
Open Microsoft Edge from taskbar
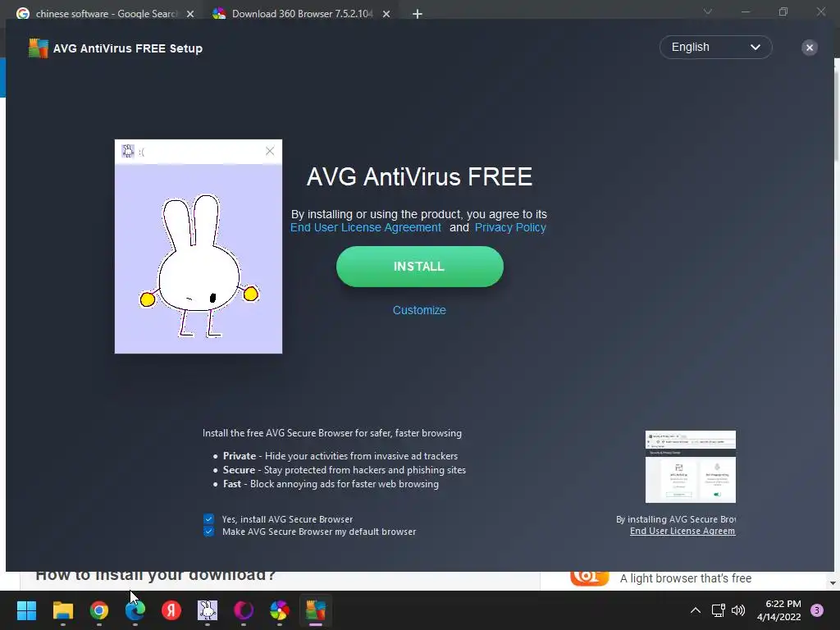pyautogui.click(x=135, y=610)
